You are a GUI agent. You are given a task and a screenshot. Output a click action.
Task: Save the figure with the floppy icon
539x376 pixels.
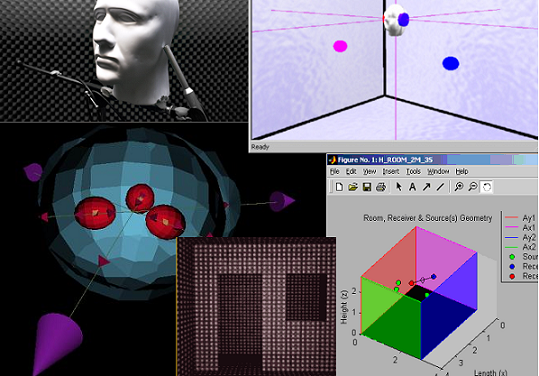367,187
